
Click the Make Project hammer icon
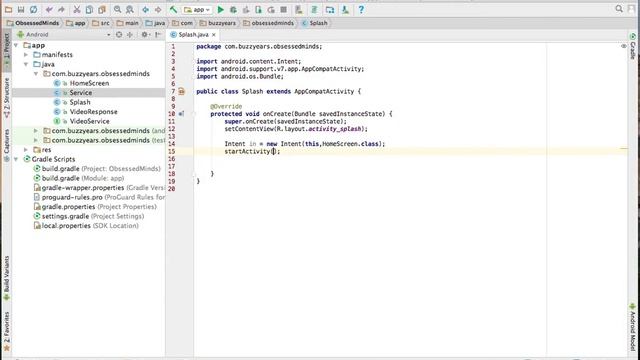tap(173, 9)
